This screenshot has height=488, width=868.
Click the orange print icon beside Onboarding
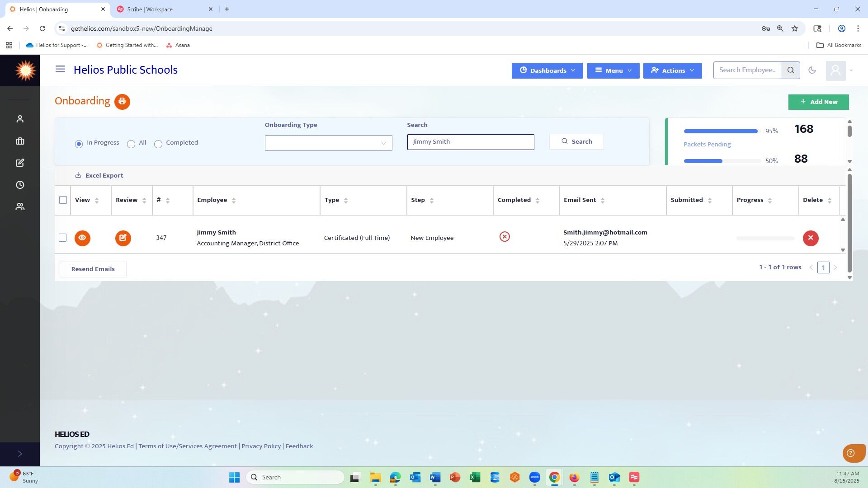point(122,102)
